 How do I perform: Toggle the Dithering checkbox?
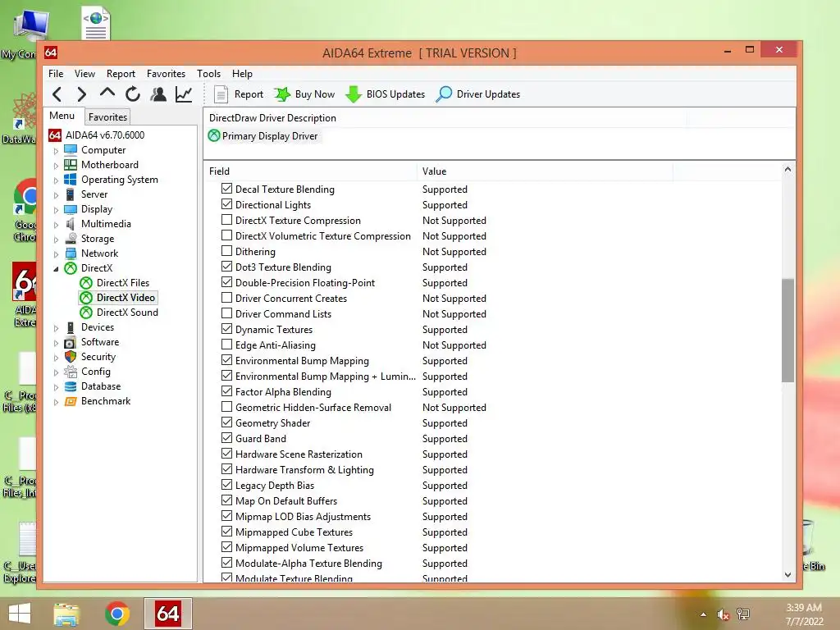[226, 251]
